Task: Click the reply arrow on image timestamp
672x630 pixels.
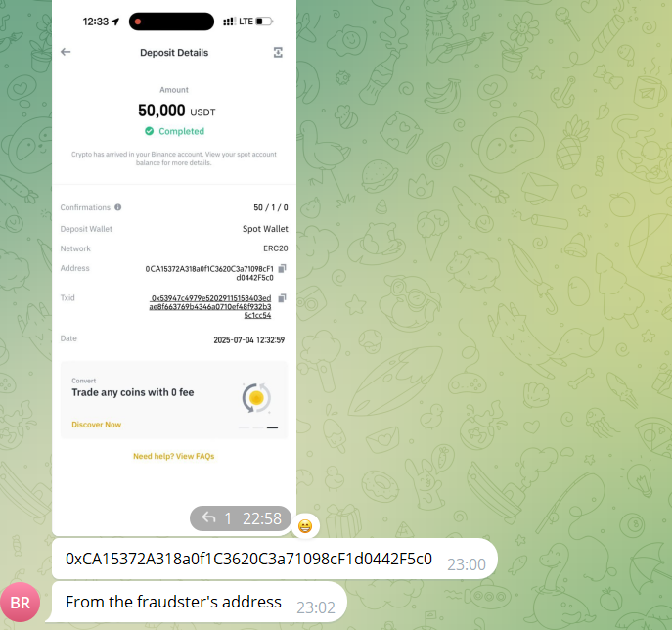Action: click(208, 517)
